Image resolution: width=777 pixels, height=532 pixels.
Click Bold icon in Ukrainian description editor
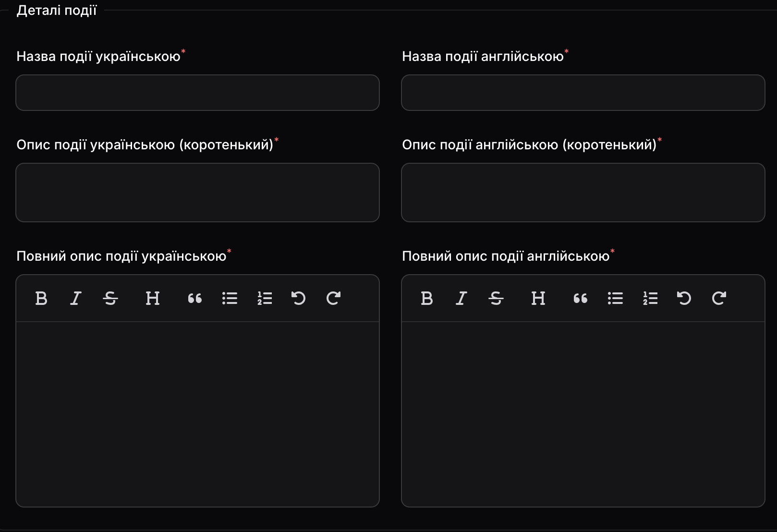click(x=41, y=298)
